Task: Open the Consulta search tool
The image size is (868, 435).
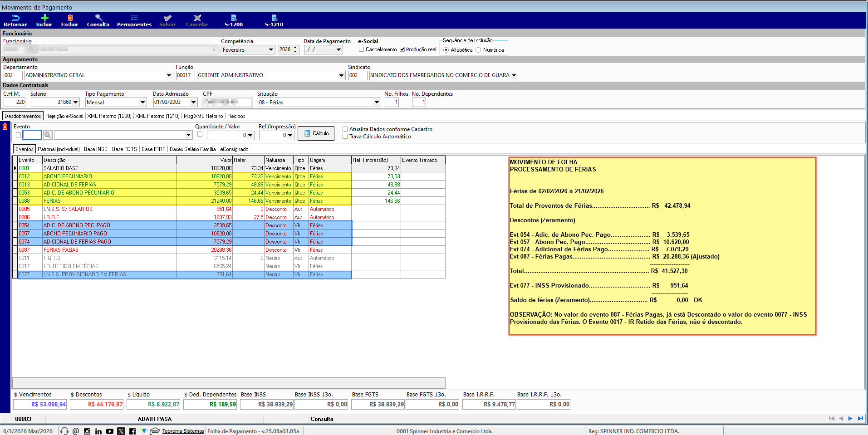Action: pos(98,18)
